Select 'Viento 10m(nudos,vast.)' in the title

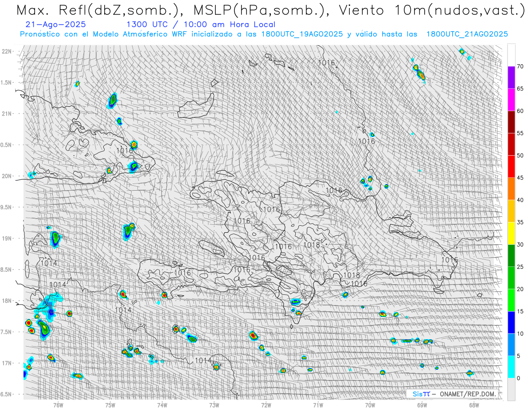pyautogui.click(x=432, y=11)
